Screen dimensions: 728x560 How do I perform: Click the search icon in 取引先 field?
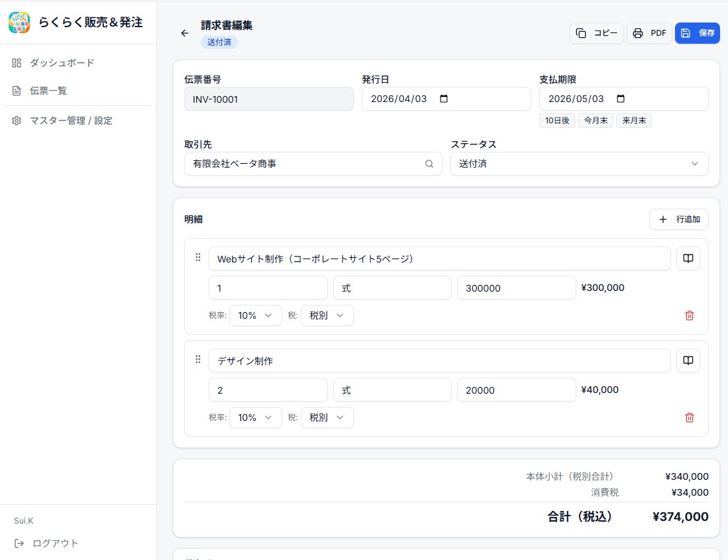pos(429,164)
